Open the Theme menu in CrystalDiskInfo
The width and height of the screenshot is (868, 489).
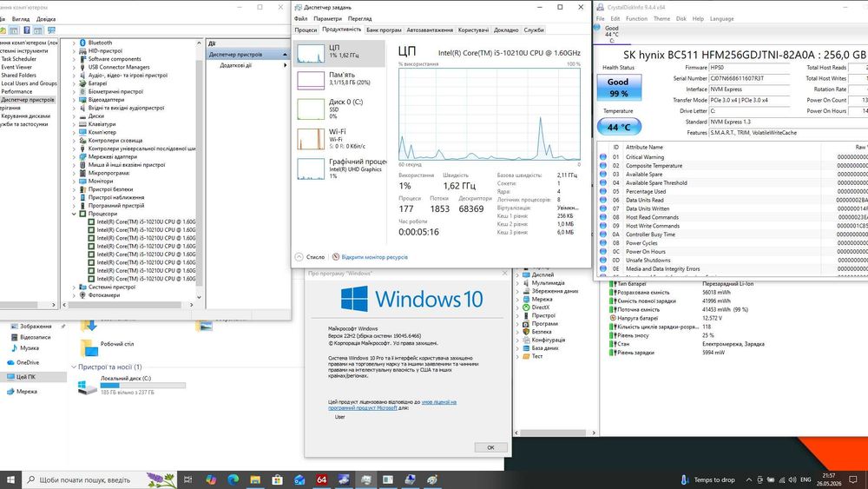tap(661, 18)
